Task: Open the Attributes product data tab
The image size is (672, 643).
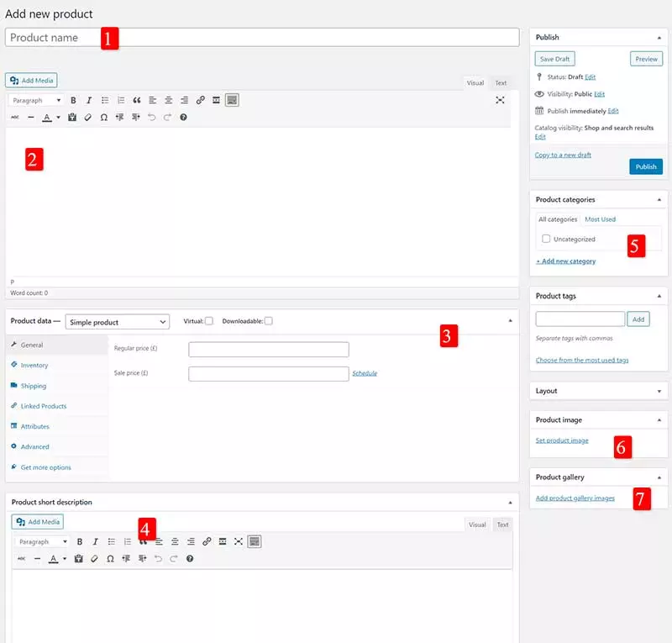Action: tap(35, 427)
